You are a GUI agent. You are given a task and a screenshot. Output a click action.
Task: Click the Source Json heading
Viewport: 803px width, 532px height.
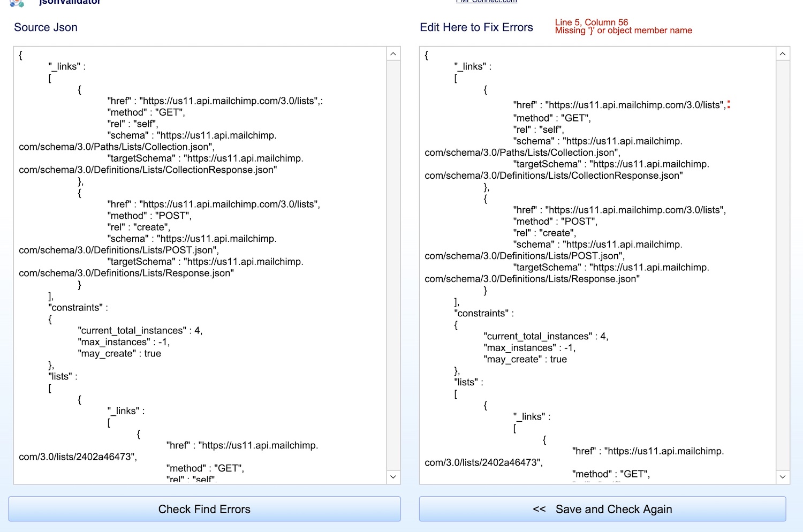(x=46, y=27)
